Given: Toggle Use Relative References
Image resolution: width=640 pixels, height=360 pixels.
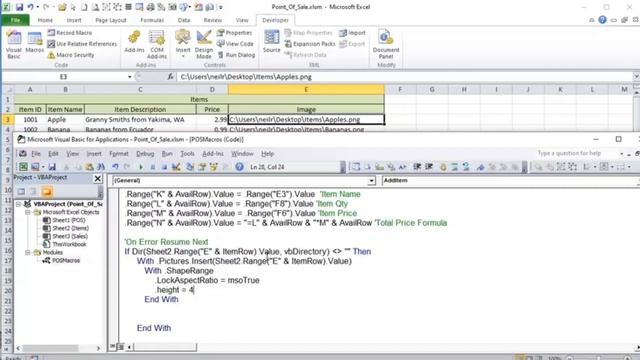Looking at the screenshot, I should (82, 44).
